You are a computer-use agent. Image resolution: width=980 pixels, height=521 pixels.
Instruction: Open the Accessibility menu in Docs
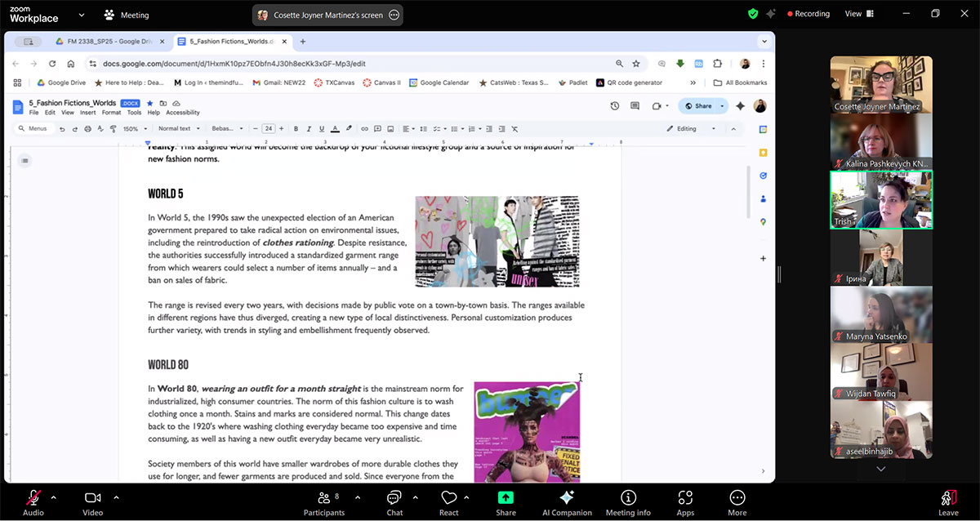pyautogui.click(x=183, y=113)
